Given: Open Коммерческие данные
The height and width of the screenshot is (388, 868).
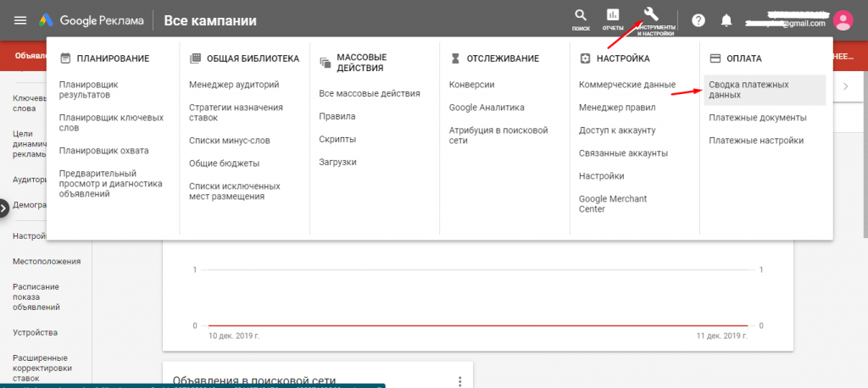Looking at the screenshot, I should pos(627,85).
